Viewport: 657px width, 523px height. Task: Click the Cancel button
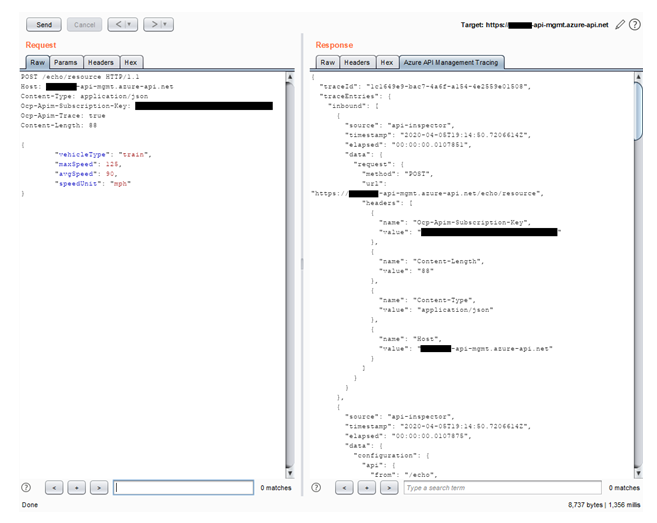pyautogui.click(x=86, y=24)
